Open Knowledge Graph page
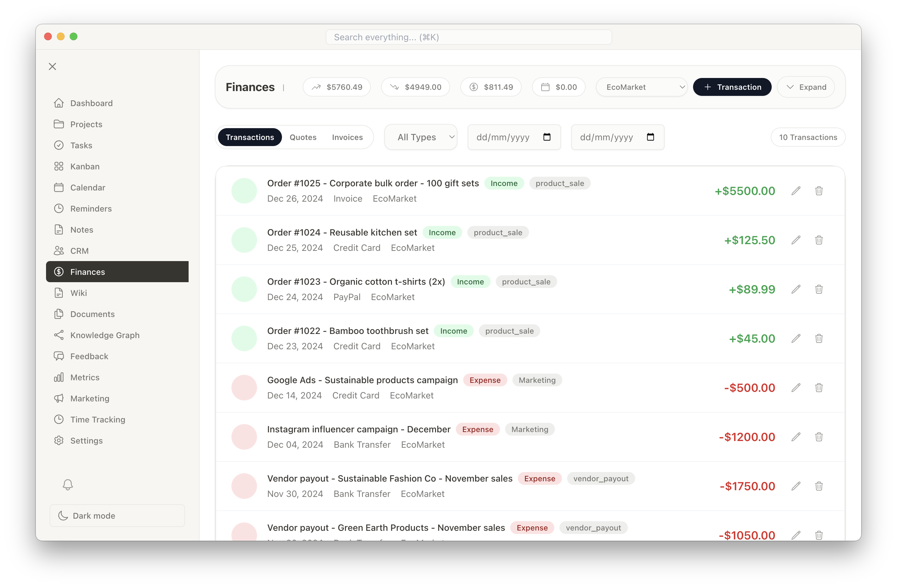The height and width of the screenshot is (588, 897). 117,335
